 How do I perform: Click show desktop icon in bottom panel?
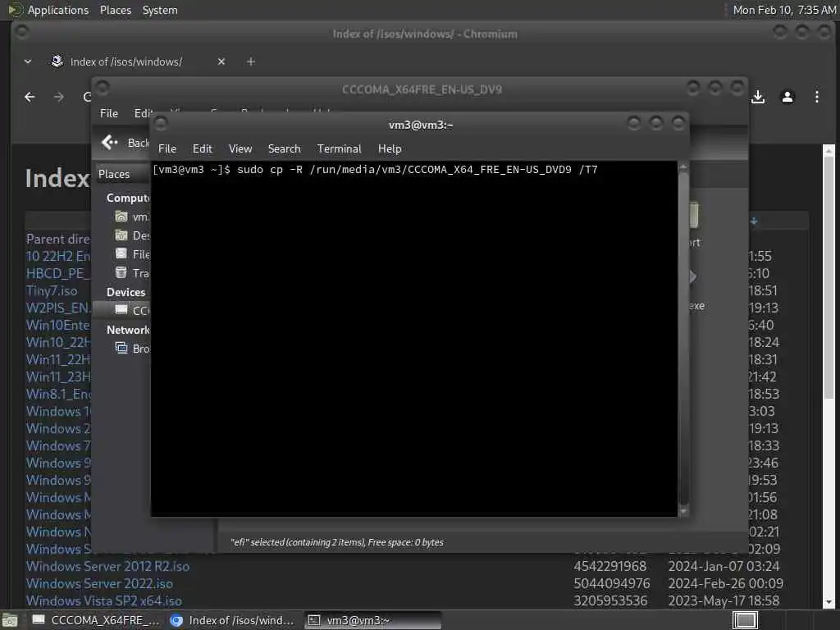tap(10, 620)
